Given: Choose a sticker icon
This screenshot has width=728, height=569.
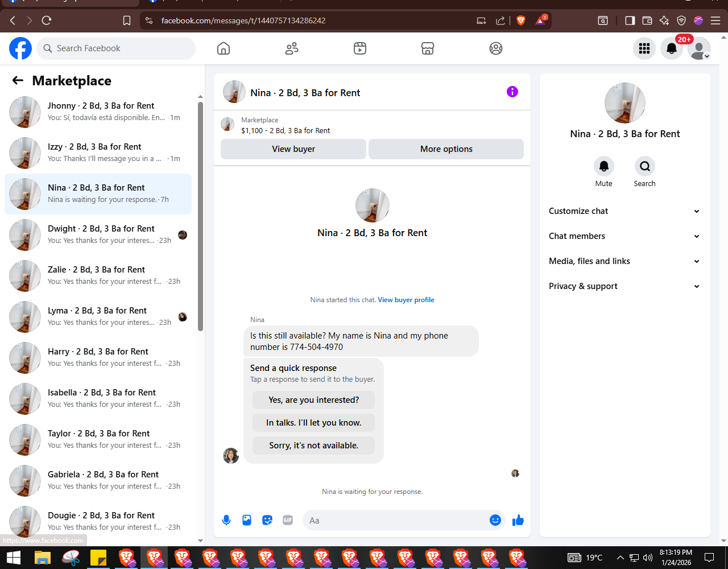Looking at the screenshot, I should 267,520.
